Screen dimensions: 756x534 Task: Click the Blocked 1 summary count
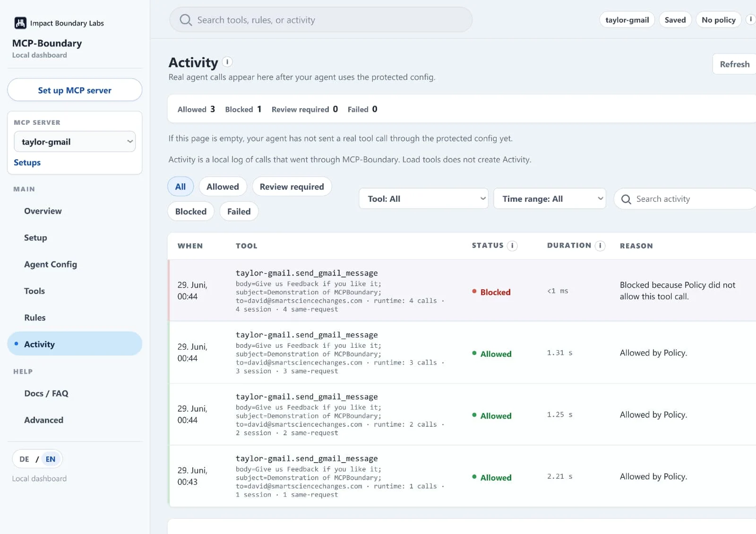(x=243, y=109)
